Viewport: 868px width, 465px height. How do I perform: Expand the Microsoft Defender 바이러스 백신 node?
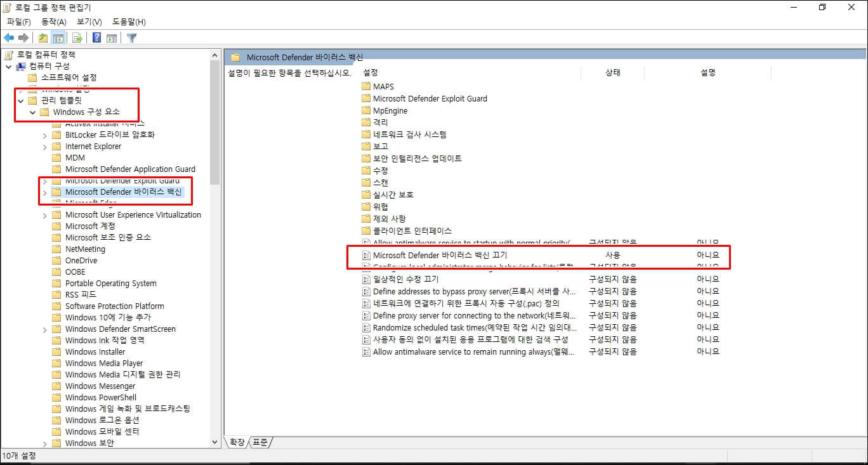click(x=44, y=192)
